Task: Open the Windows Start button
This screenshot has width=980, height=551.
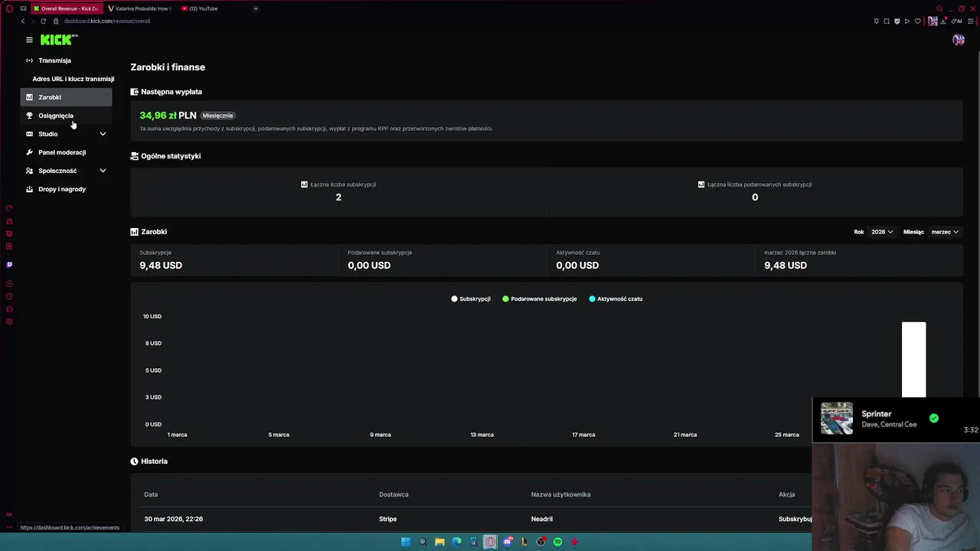Action: [406, 542]
